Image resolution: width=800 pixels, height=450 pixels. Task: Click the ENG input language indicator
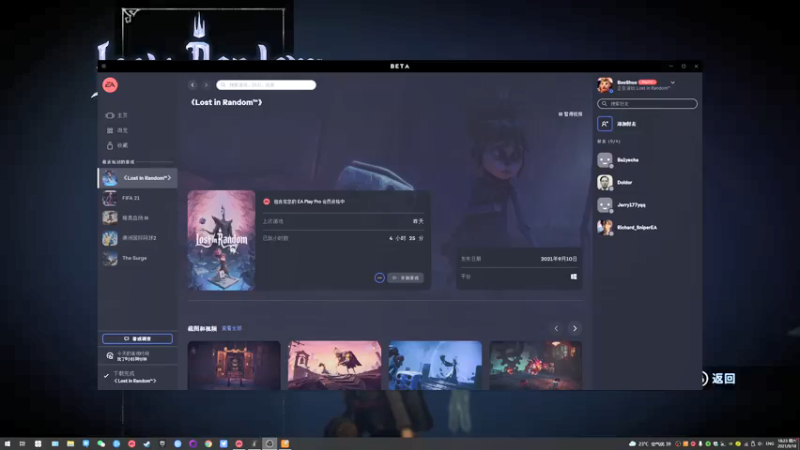(x=770, y=444)
